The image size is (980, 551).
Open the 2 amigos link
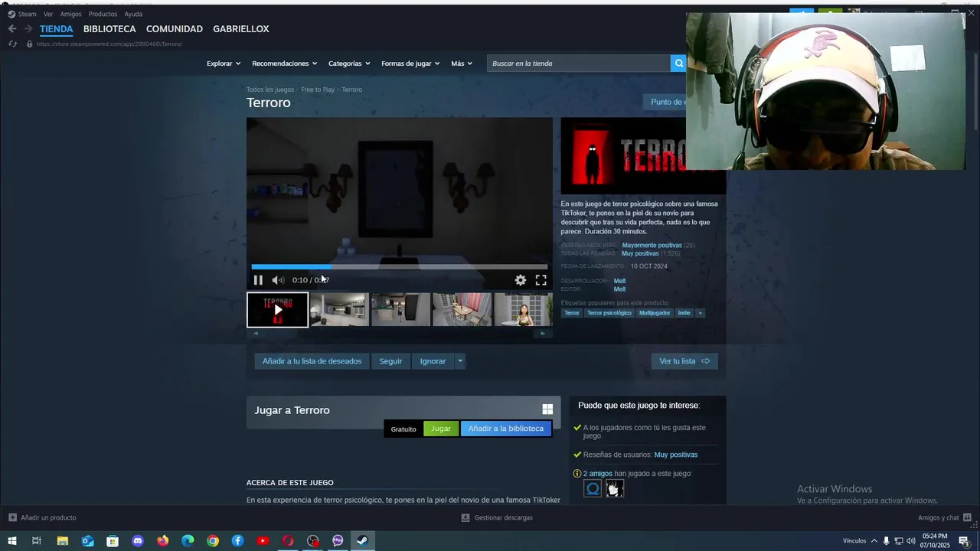click(x=598, y=474)
